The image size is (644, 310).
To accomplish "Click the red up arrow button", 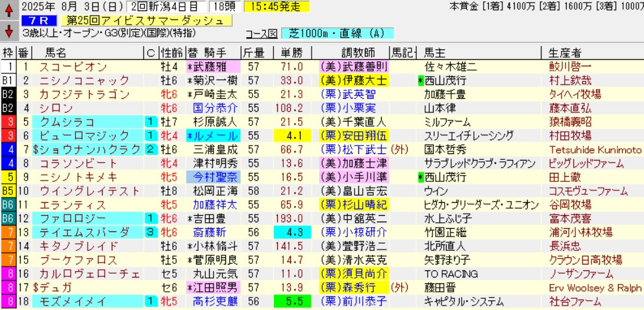I will click(8, 10).
